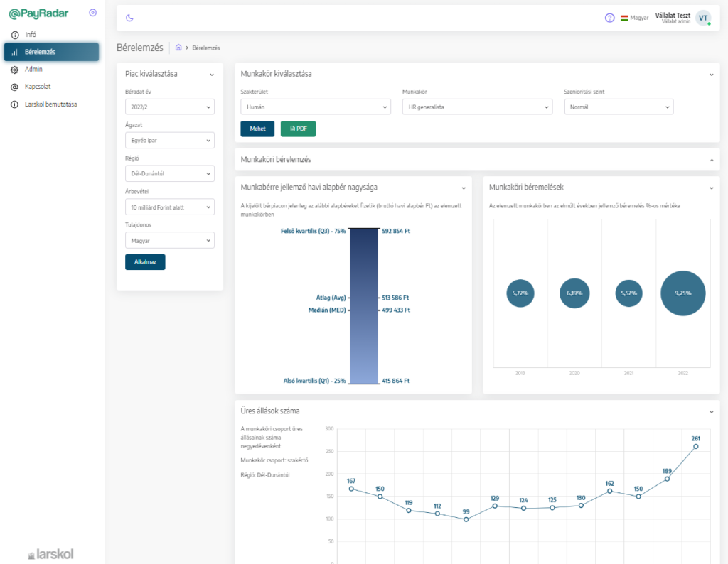Click the Alkalmaz button
This screenshot has width=728, height=564.
pos(145,261)
